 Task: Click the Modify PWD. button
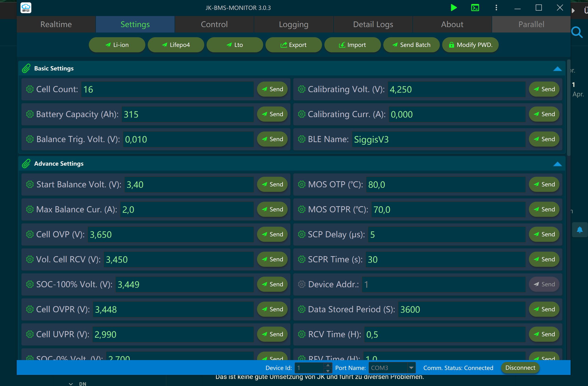point(470,45)
